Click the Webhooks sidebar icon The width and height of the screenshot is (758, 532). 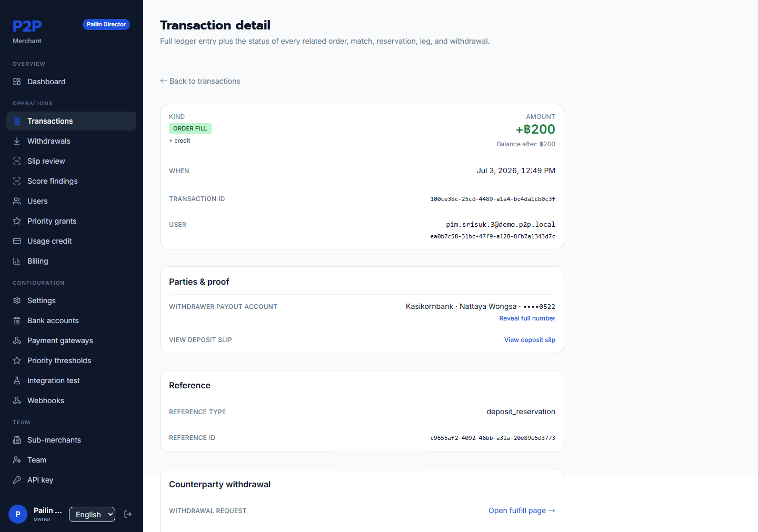[x=17, y=400]
